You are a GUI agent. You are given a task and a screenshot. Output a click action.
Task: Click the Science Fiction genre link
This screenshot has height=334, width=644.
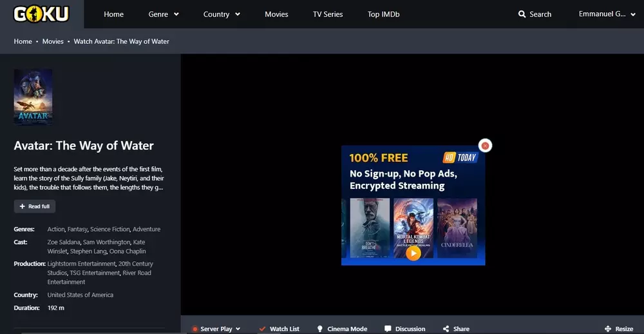click(x=110, y=229)
